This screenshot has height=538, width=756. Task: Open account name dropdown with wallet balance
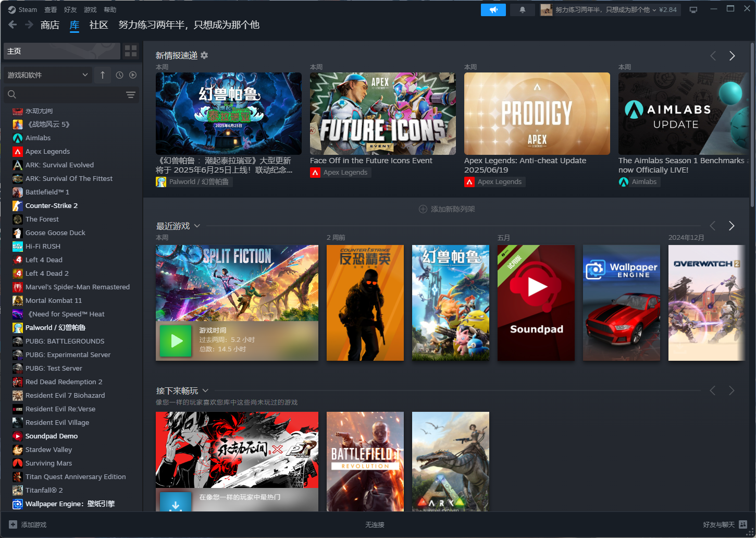(616, 10)
